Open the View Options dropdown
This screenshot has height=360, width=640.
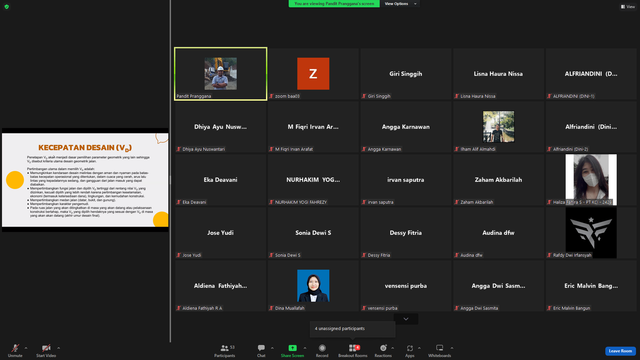[400, 4]
